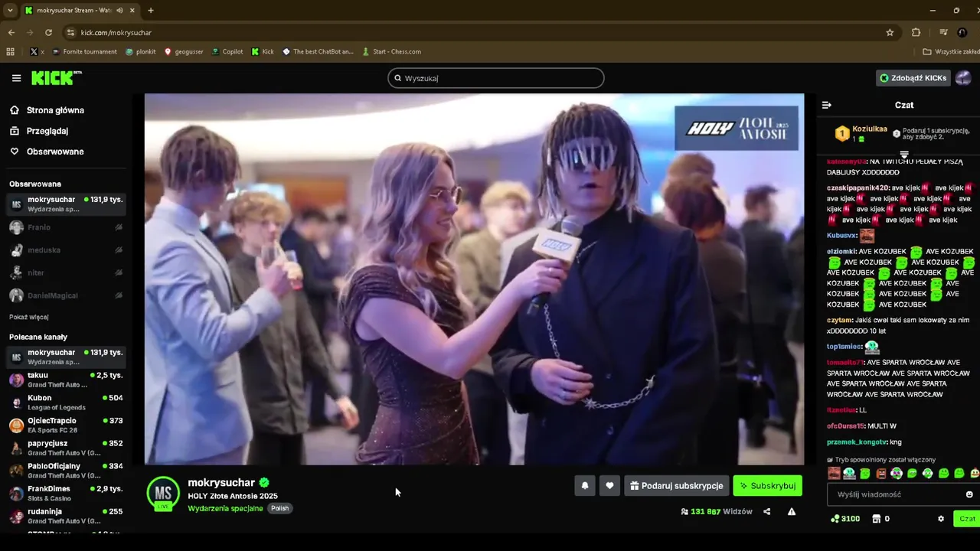Open recommended channel paprycjusz

pos(66,448)
